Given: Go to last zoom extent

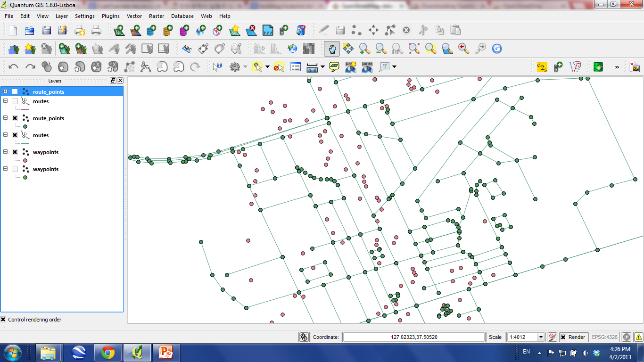Looking at the screenshot, I should 463,49.
